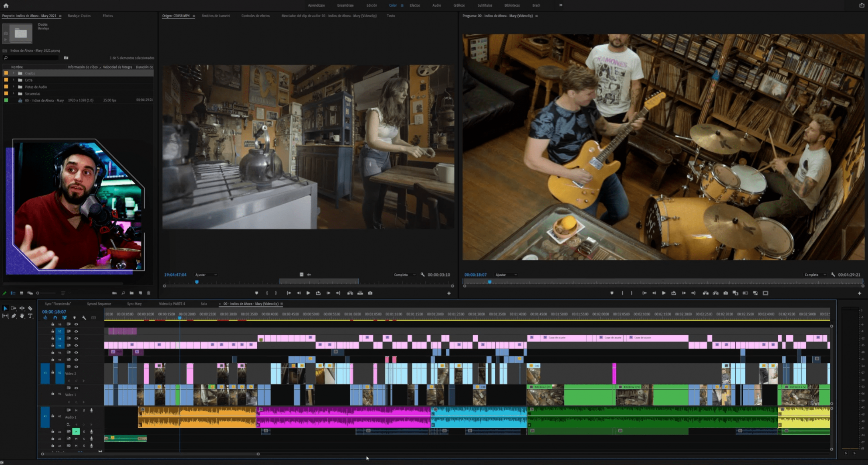This screenshot has width=868, height=465.
Task: Open Synced Sequence timeline tab
Action: [x=99, y=304]
